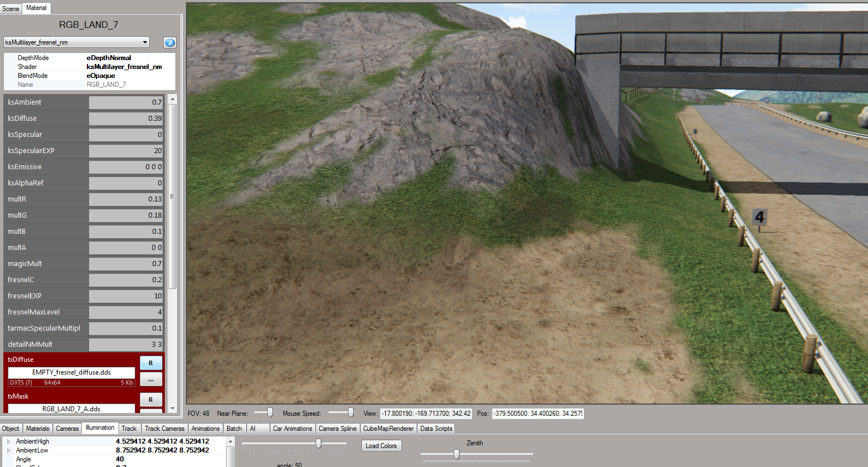This screenshot has height=467, width=868.
Task: Select the eDepthNormal DepthMode value
Action: pos(109,58)
